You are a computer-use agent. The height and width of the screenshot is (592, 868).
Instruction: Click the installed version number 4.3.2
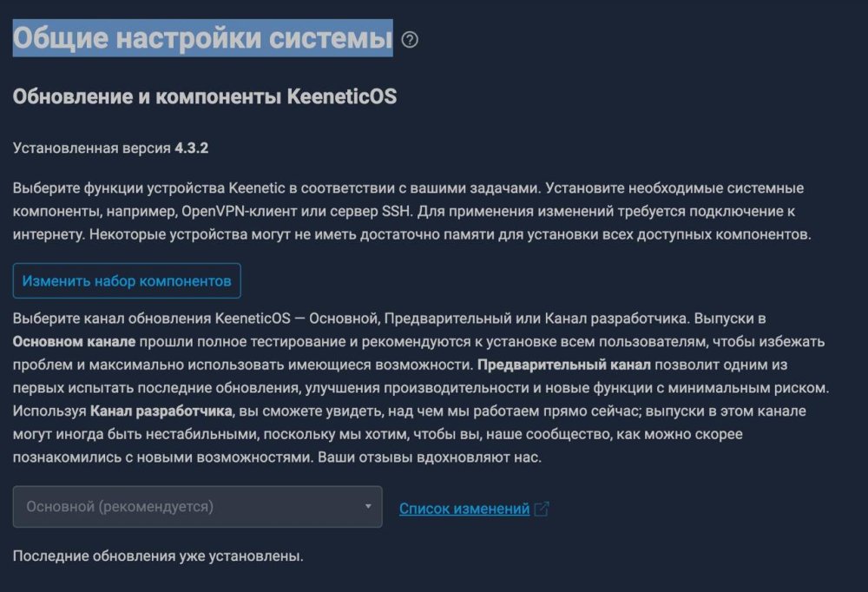(x=192, y=148)
